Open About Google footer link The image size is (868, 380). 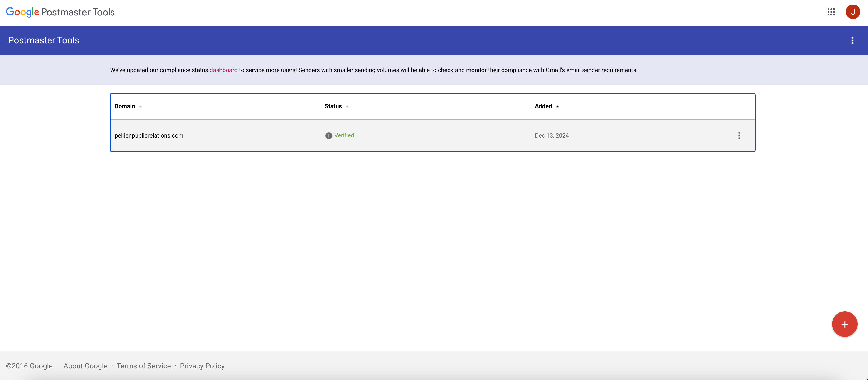click(x=85, y=366)
